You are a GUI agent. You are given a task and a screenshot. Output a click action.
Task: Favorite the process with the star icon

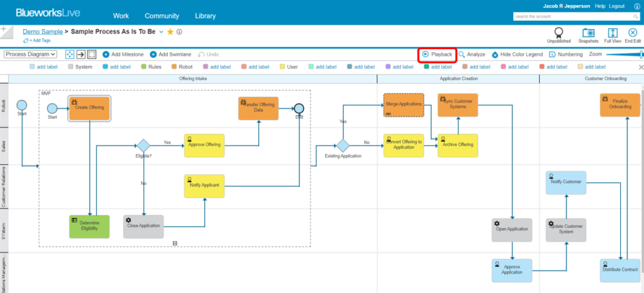coord(170,31)
